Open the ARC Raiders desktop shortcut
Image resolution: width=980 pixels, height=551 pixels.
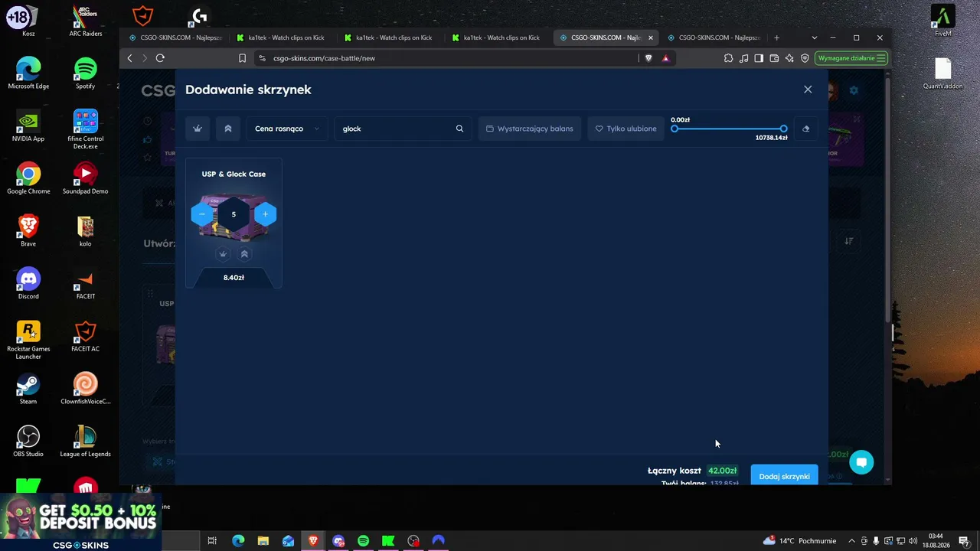(x=85, y=21)
